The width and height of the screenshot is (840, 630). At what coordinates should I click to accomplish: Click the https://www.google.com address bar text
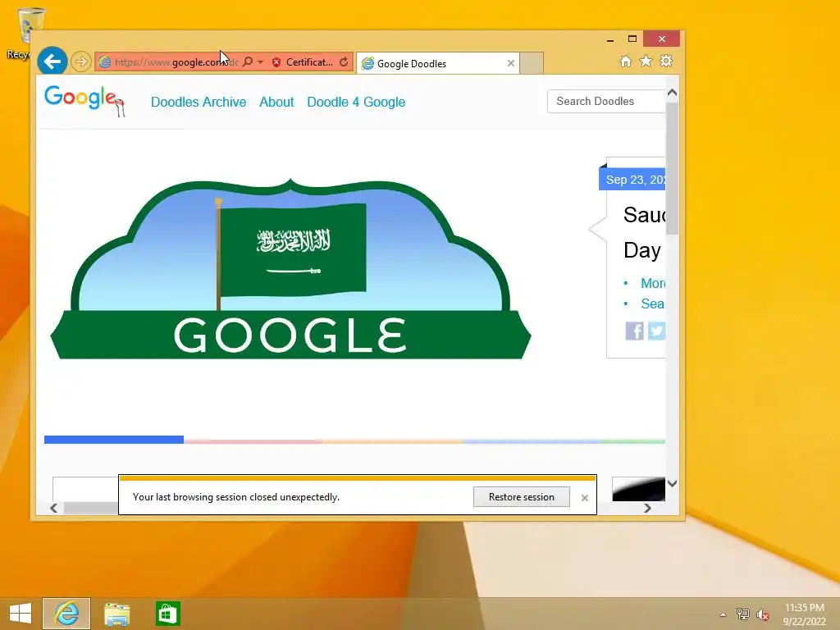point(176,62)
